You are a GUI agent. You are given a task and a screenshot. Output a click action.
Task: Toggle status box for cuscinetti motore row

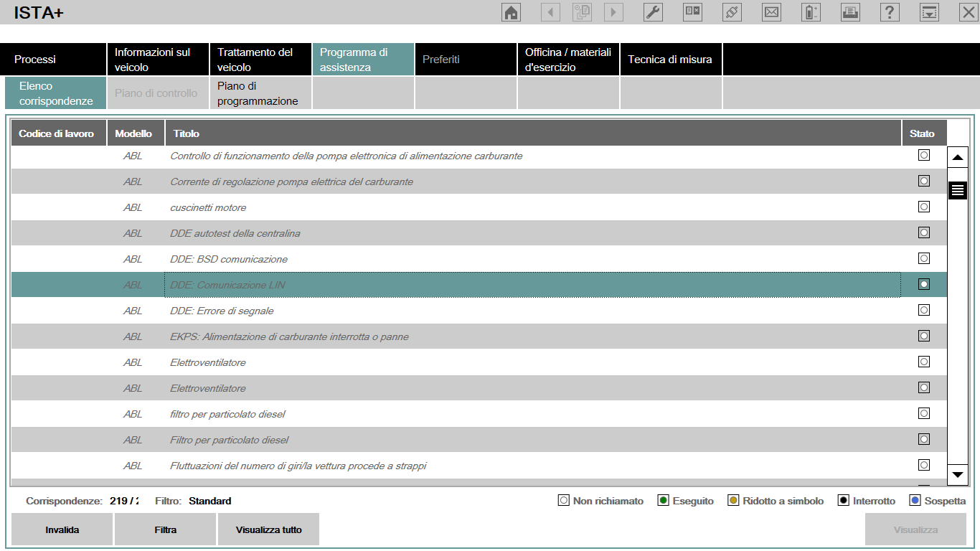pyautogui.click(x=924, y=207)
